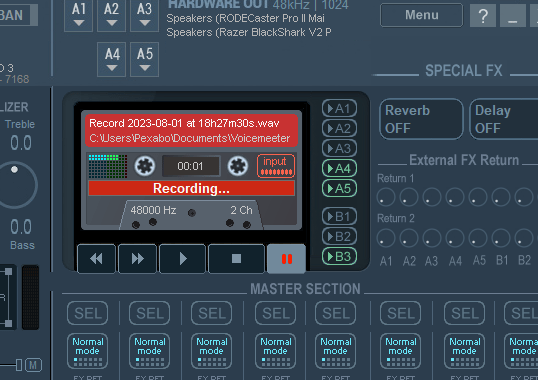Viewport: 538px width, 380px height.
Task: Select the second master bus SEL button
Action: coord(150,313)
